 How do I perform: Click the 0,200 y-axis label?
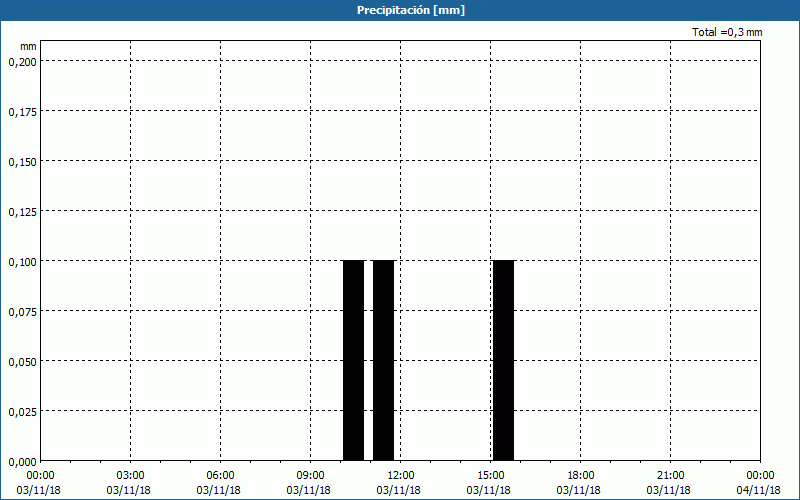click(x=23, y=62)
